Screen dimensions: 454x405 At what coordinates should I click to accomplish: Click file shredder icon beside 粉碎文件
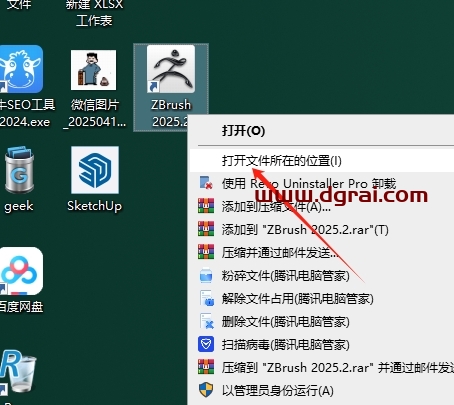pos(206,275)
